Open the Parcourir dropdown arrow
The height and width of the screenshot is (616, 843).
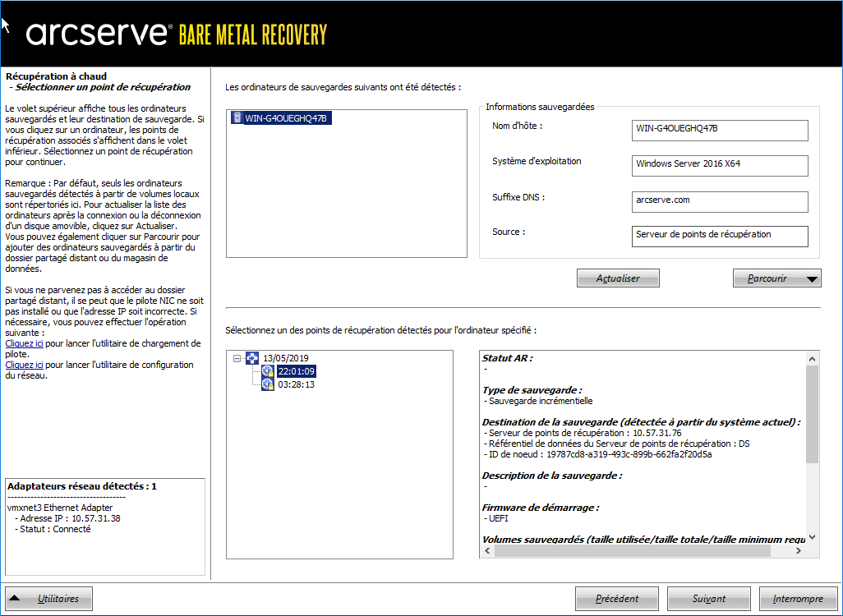click(x=813, y=279)
